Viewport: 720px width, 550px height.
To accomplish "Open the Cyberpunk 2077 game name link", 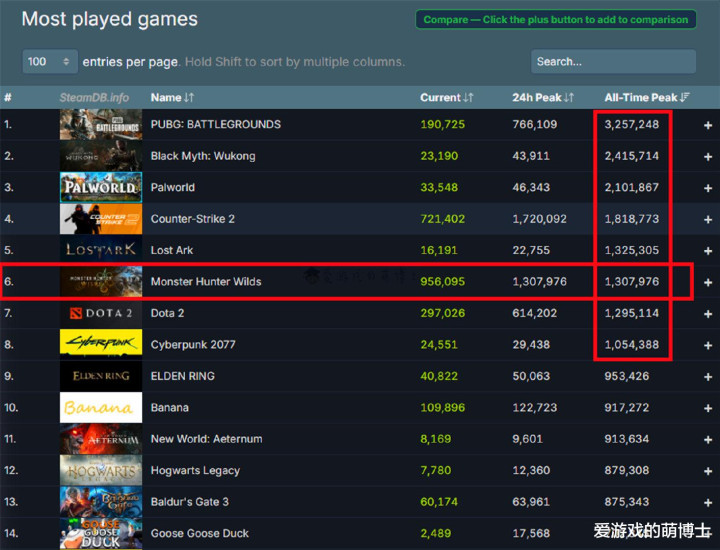I will coord(193,345).
